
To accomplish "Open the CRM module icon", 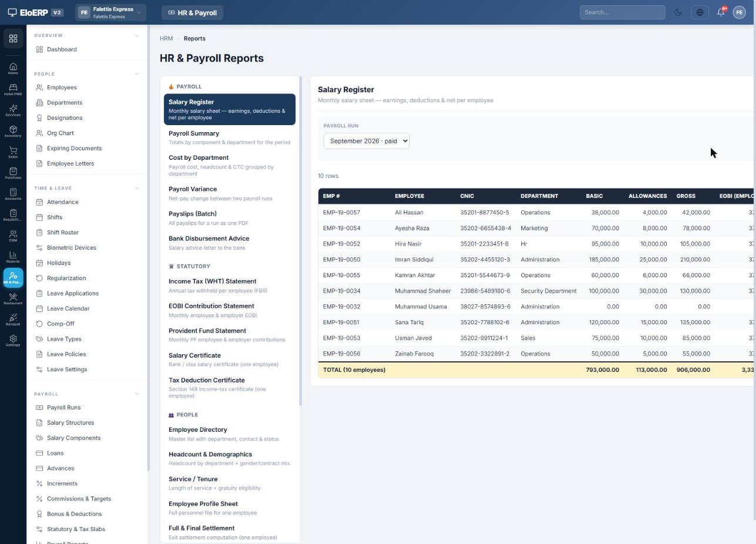I will [13, 236].
